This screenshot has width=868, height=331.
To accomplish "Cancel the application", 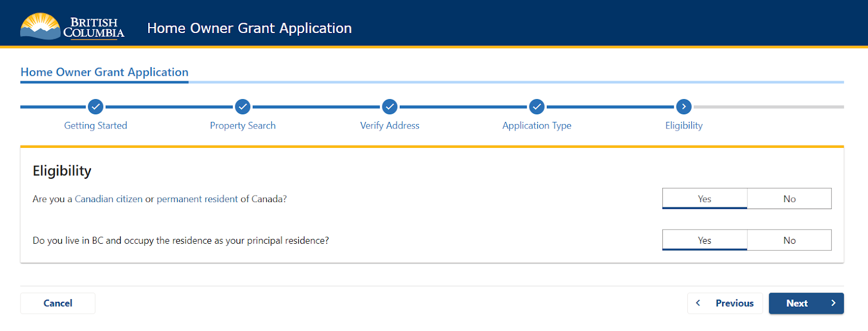I will [x=58, y=303].
